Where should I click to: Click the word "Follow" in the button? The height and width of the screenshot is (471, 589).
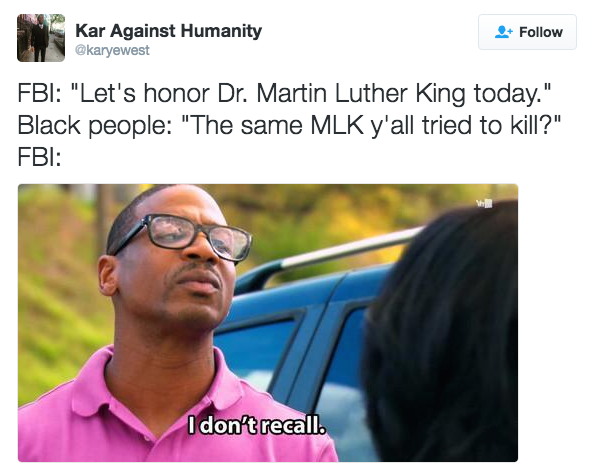(x=541, y=32)
